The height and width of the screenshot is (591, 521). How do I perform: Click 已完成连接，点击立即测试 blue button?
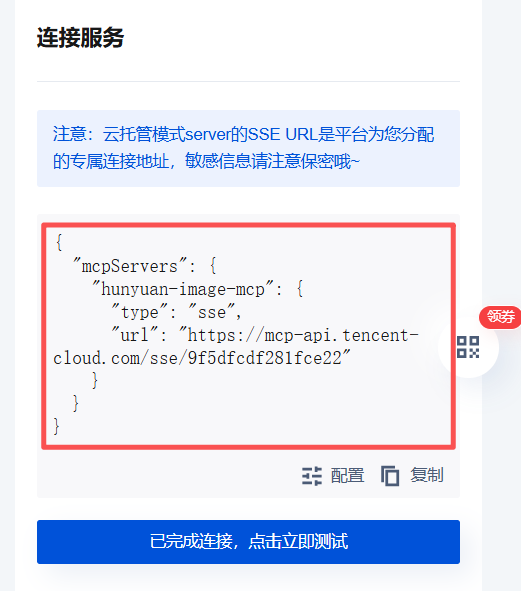point(248,542)
